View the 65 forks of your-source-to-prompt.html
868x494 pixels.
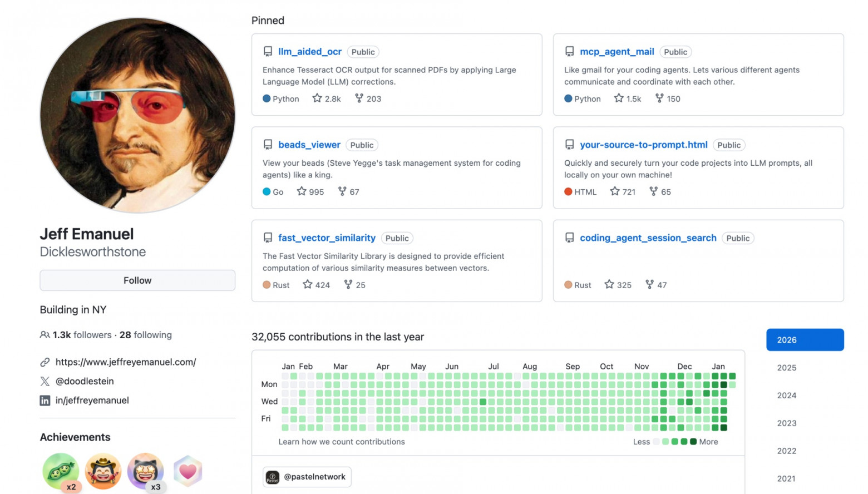click(660, 192)
